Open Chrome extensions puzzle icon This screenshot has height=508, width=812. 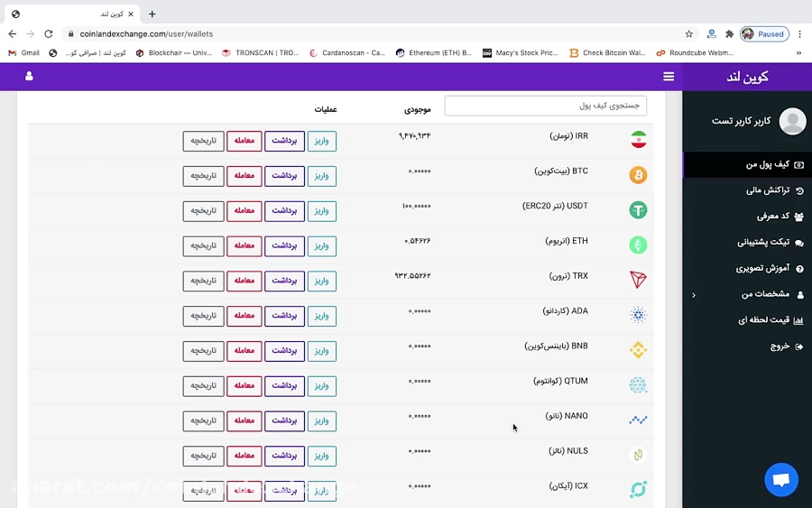click(729, 33)
